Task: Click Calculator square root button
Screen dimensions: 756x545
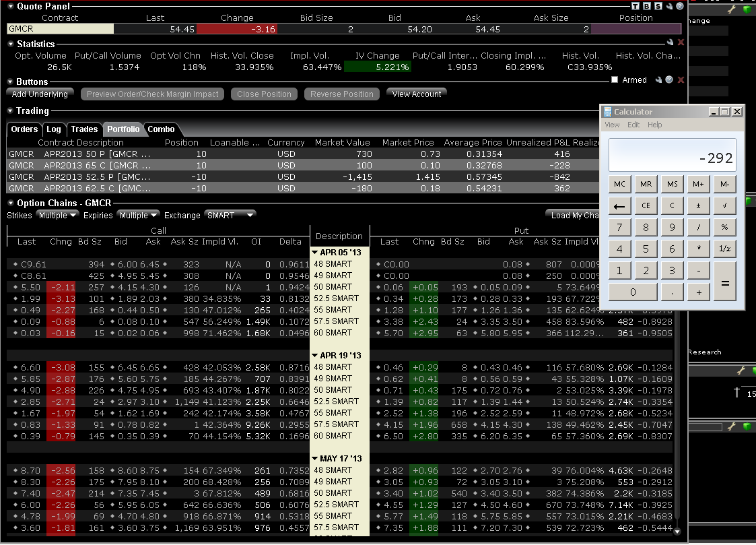Action: [x=724, y=206]
